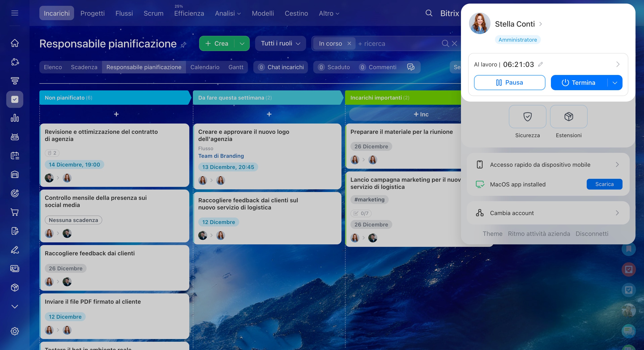Click the ricerca filter input field
The width and height of the screenshot is (644, 350).
(x=397, y=43)
